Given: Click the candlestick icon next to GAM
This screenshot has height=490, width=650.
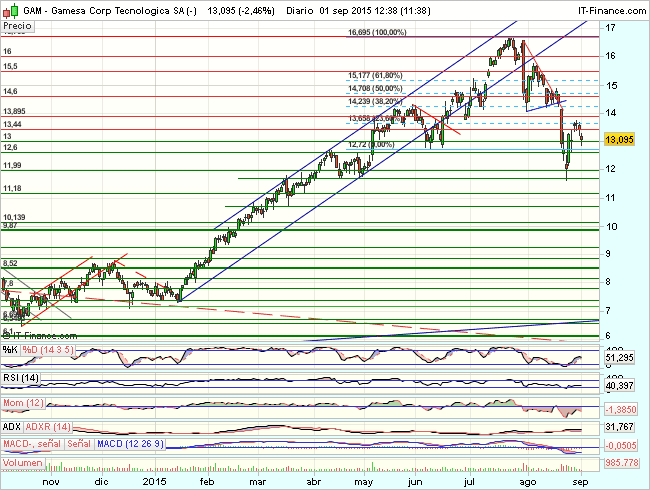Looking at the screenshot, I should coord(11,11).
